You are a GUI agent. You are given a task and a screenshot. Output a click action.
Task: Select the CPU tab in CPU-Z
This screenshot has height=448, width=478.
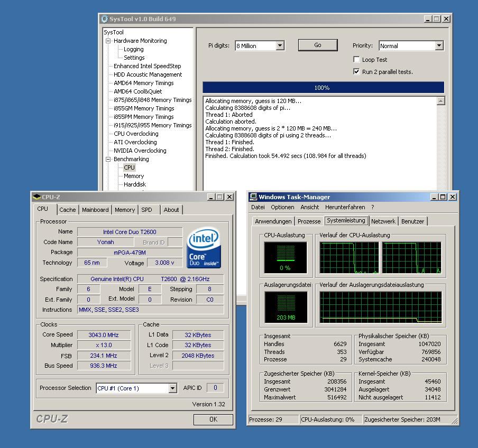coord(43,209)
